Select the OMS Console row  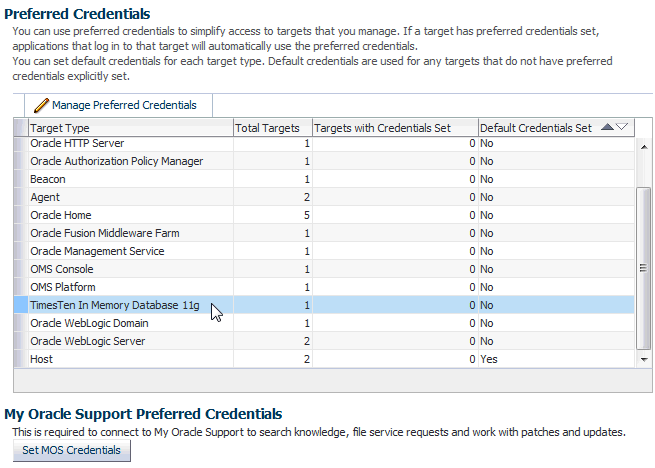pos(324,269)
